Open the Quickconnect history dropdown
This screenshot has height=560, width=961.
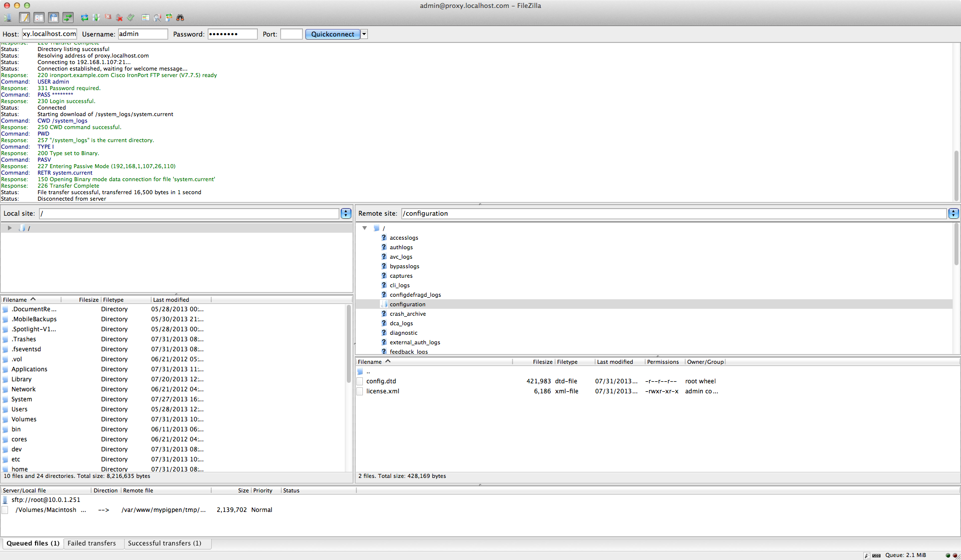click(364, 34)
